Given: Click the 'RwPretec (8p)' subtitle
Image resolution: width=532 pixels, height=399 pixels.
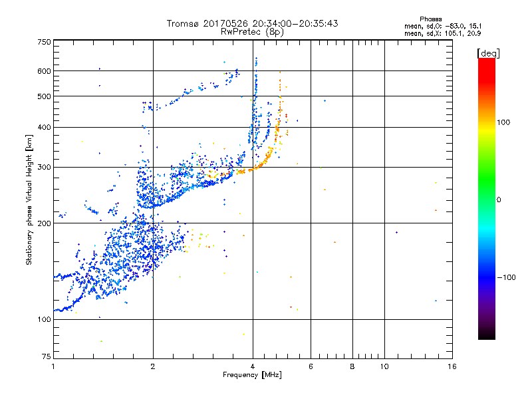Looking at the screenshot, I should pos(252,32).
